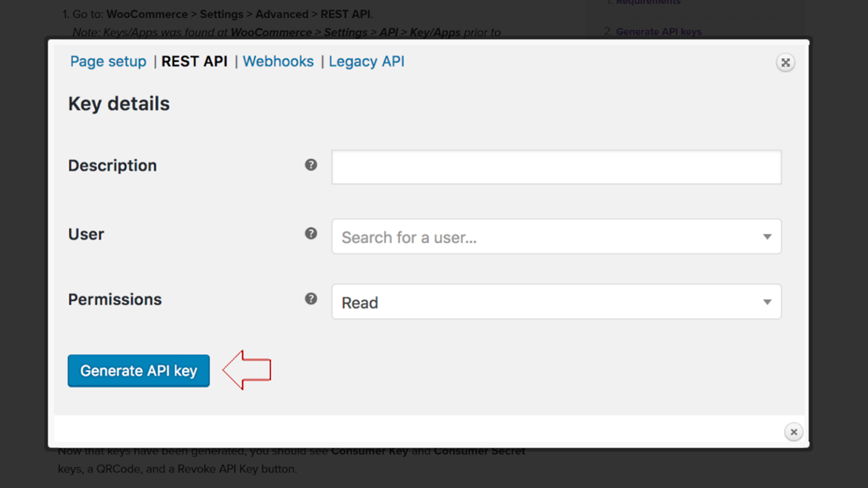Click the Permissions label text
This screenshot has height=488, width=868.
115,299
